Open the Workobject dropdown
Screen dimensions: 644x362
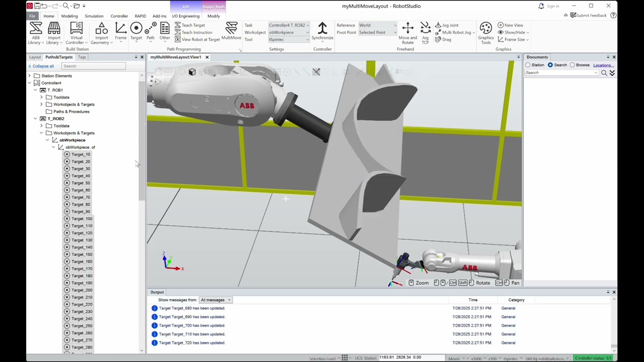point(289,32)
